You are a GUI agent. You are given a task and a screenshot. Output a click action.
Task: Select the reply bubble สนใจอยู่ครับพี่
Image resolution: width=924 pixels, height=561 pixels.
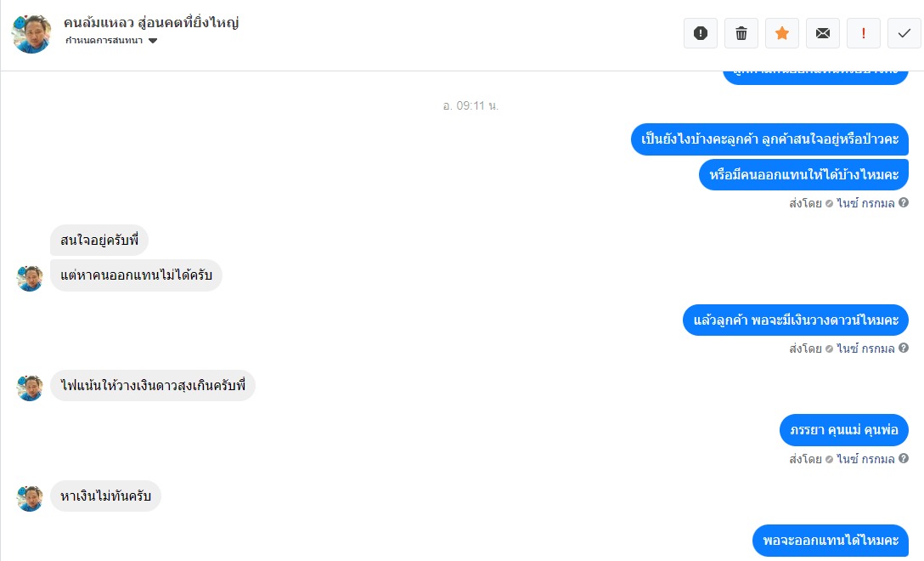(99, 240)
